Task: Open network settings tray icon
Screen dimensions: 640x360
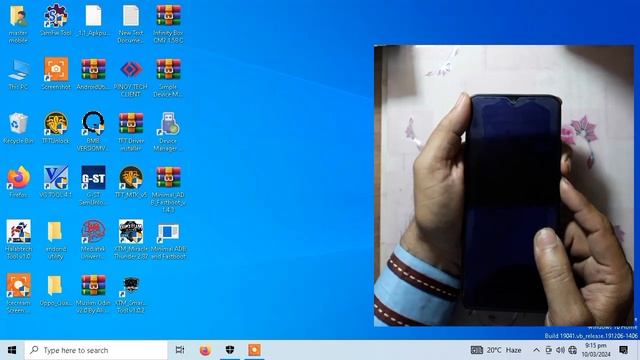Action: 573,350
